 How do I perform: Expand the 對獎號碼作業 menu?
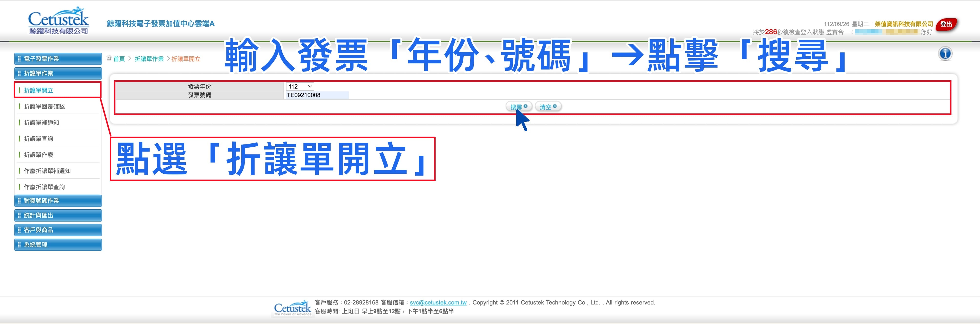[x=58, y=201]
